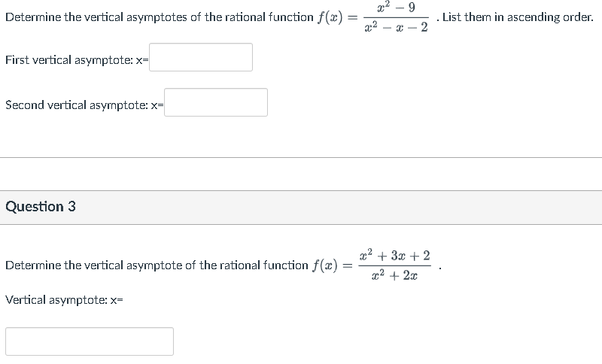Click the numerator x² − 9
This screenshot has height=364, width=602.
click(396, 8)
